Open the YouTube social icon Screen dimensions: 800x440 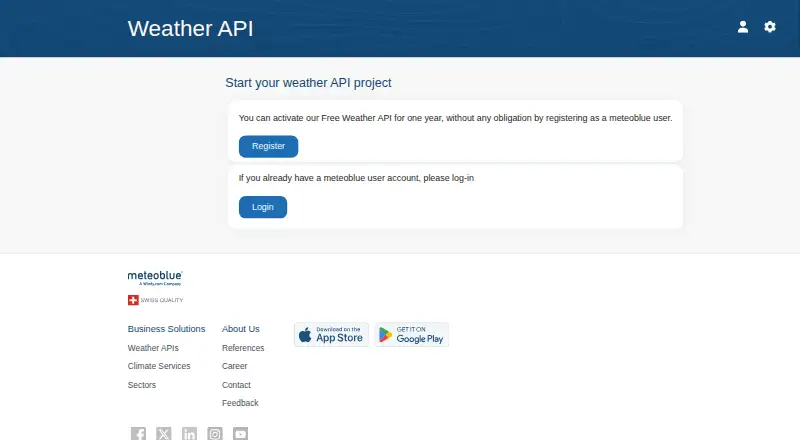pyautogui.click(x=240, y=434)
